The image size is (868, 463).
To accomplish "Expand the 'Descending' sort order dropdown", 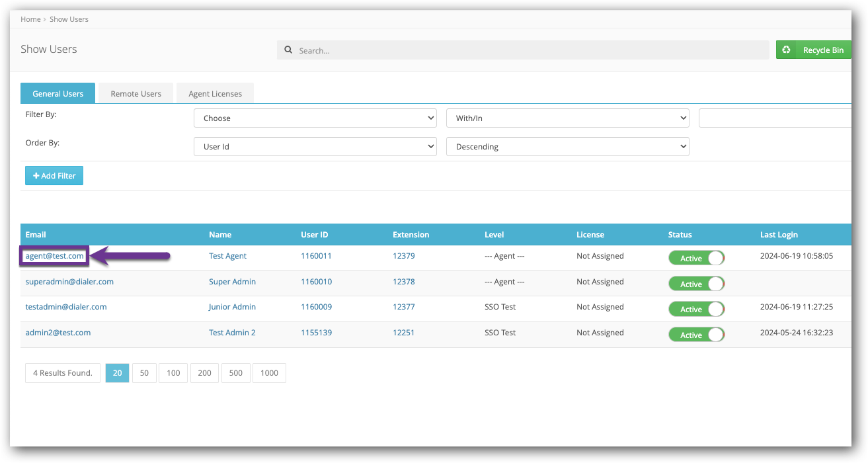I will click(568, 147).
